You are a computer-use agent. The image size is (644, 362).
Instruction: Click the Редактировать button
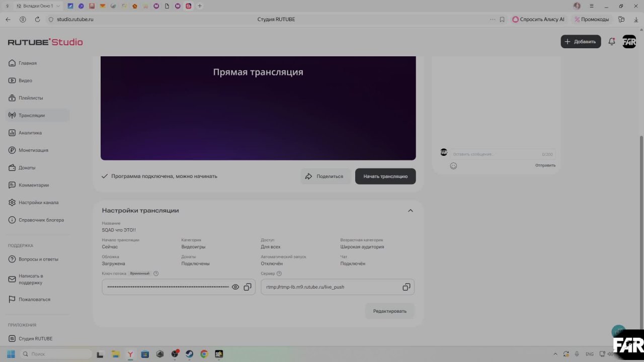point(390,311)
